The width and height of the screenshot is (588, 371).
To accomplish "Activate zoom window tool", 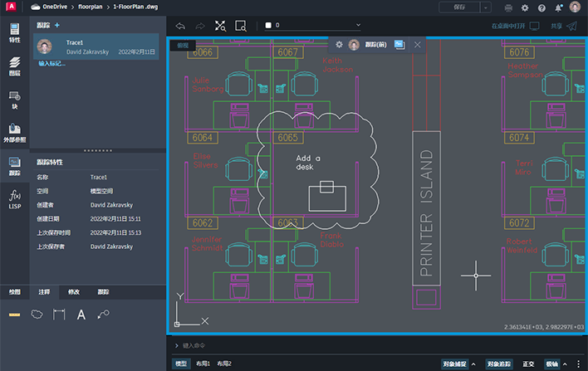I will pyautogui.click(x=240, y=26).
